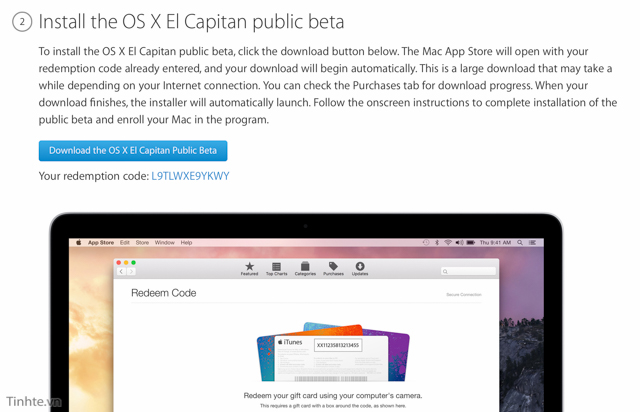Screen dimensions: 640x412
Task: Click the yellow minimize button of App Store window
Action: (126, 263)
